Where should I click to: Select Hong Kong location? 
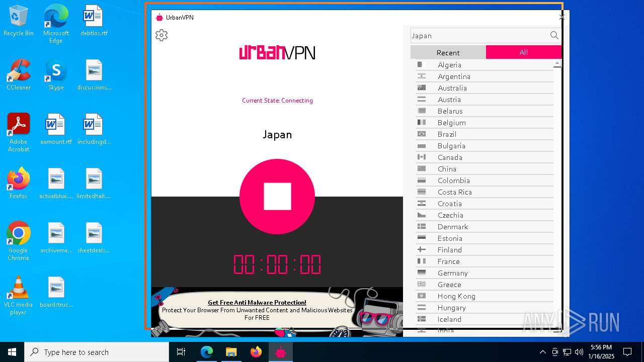pos(485,296)
